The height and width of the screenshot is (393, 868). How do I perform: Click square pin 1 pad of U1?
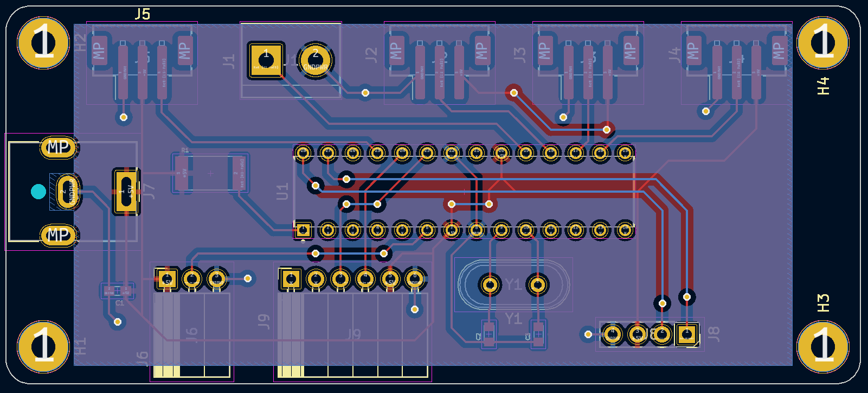point(303,230)
